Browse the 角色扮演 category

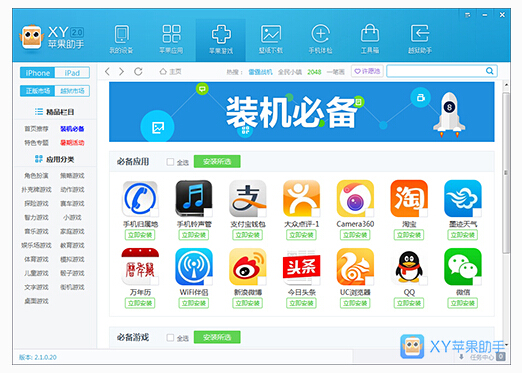point(36,175)
